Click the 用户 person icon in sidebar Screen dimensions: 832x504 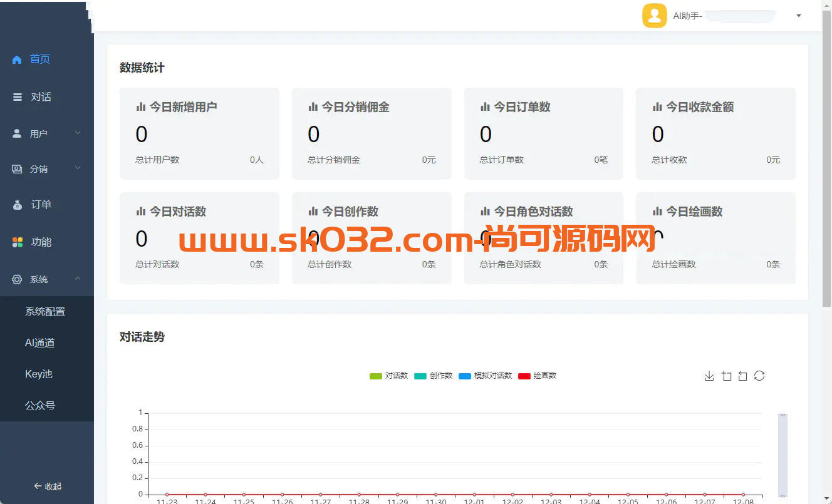click(17, 133)
